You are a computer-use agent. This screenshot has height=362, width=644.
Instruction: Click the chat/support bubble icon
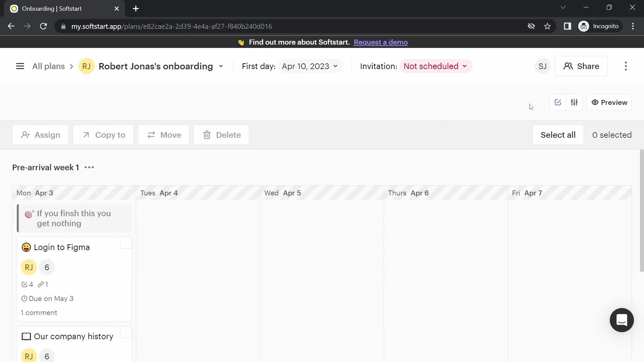[622, 320]
